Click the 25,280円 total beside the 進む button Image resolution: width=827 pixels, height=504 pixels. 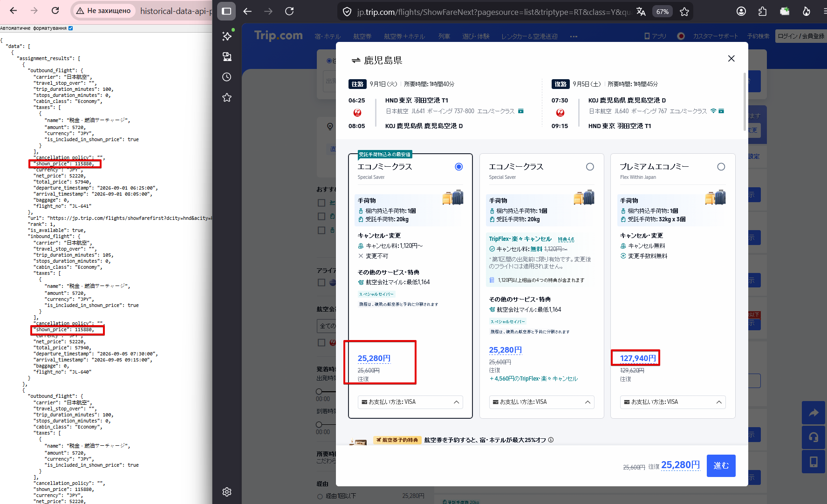(680, 465)
